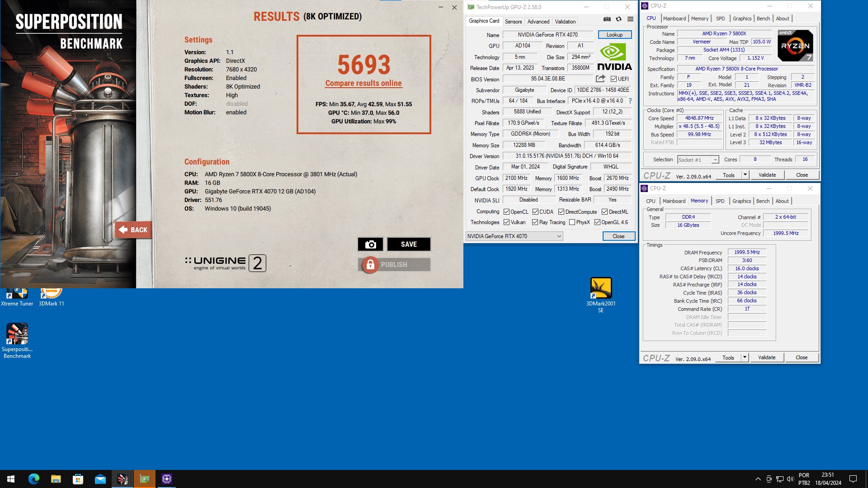Viewport: 868px width, 488px height.
Task: Open the Socket #1 selection dropdown
Action: [x=698, y=160]
